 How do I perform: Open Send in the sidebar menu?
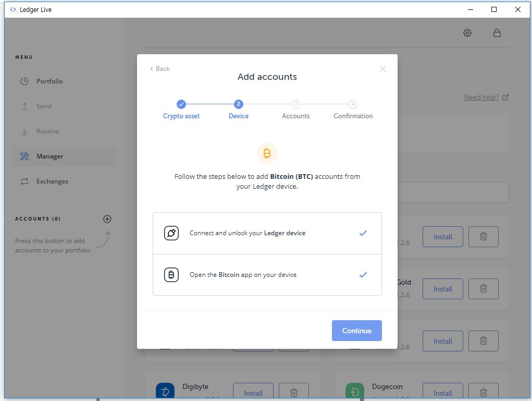coord(65,106)
